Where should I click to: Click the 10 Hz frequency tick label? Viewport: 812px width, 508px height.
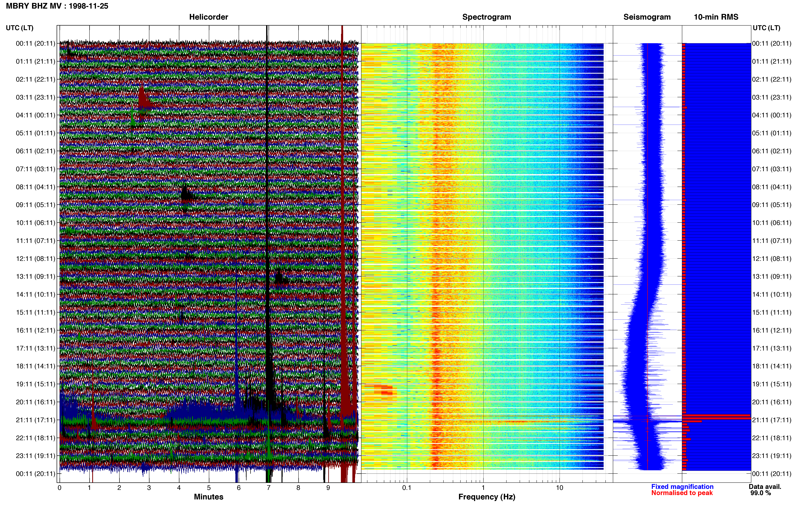(559, 488)
